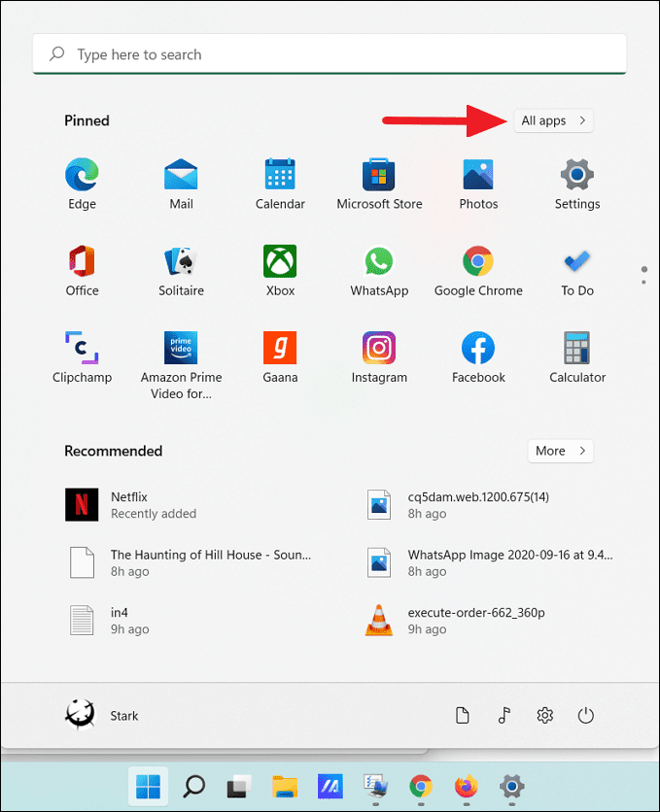Screen dimensions: 660x812
Task: Open All apps list
Action: 553,120
